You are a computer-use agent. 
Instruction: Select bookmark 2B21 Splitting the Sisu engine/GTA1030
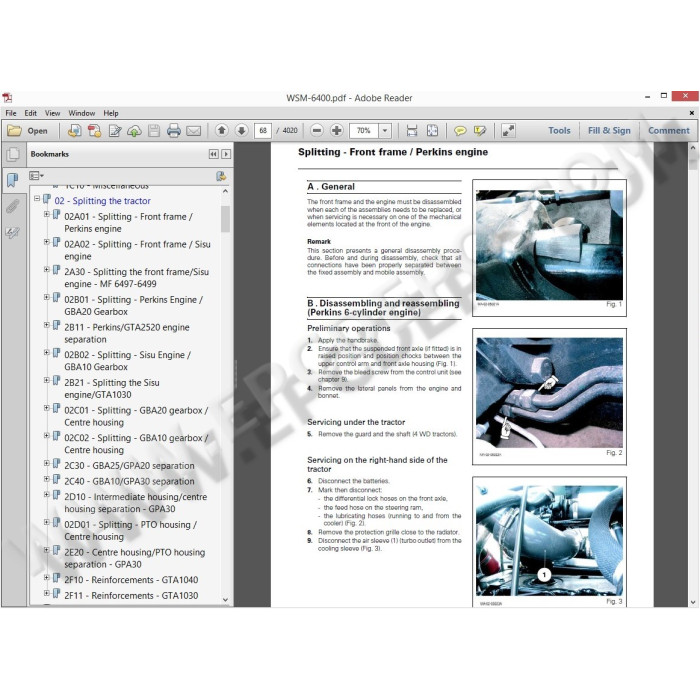click(112, 388)
